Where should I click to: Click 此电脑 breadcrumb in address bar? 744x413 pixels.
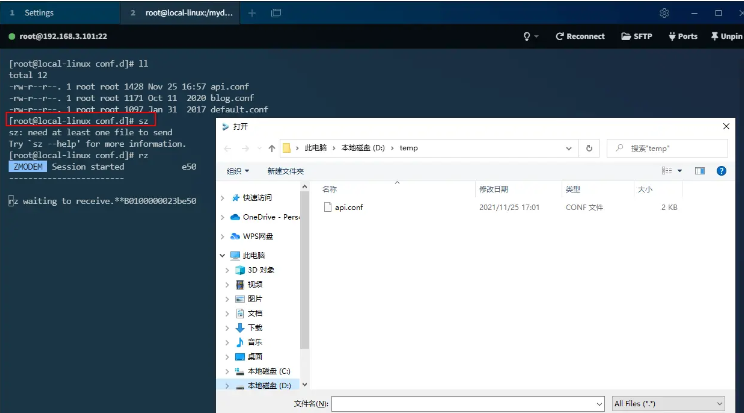click(316, 148)
